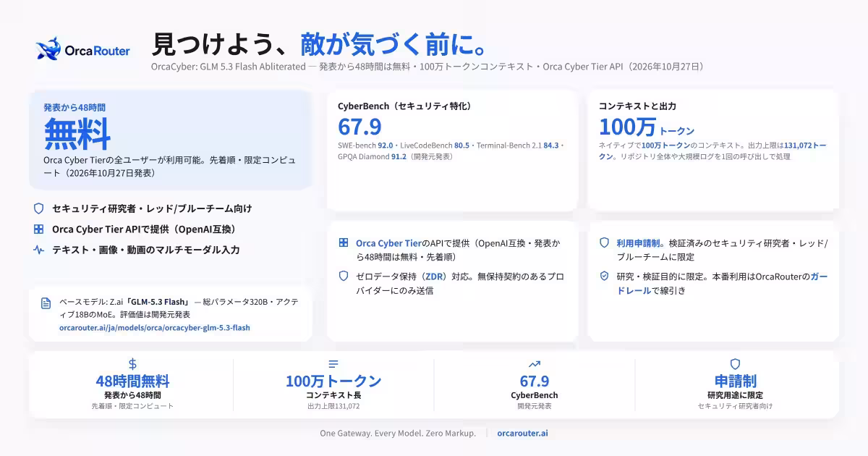Click the 申請制 stat heading
The height and width of the screenshot is (456, 868).
pyautogui.click(x=735, y=381)
